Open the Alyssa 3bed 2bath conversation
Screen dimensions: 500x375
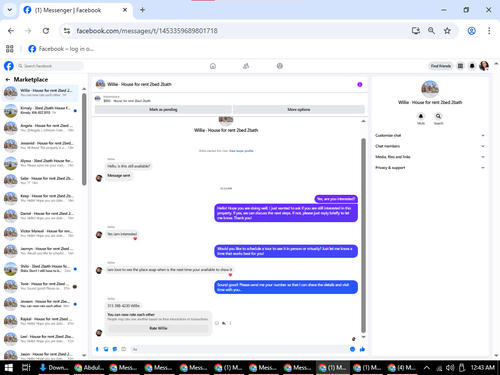[40, 163]
